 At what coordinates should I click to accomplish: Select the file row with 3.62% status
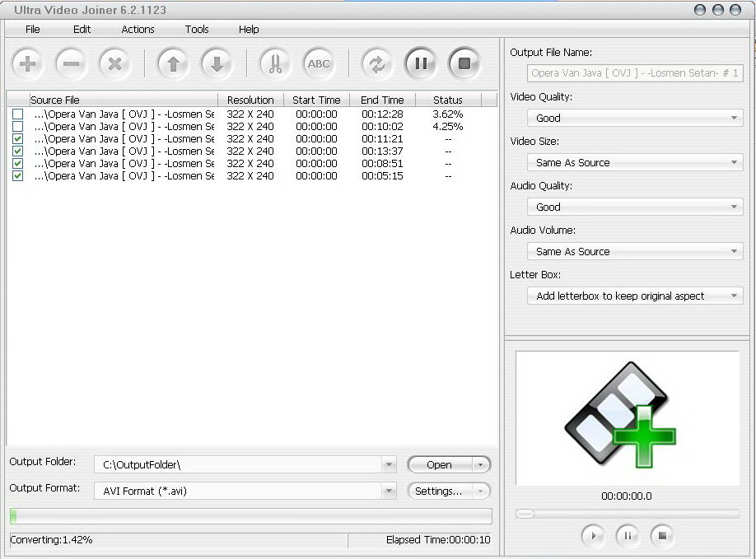tap(250, 114)
